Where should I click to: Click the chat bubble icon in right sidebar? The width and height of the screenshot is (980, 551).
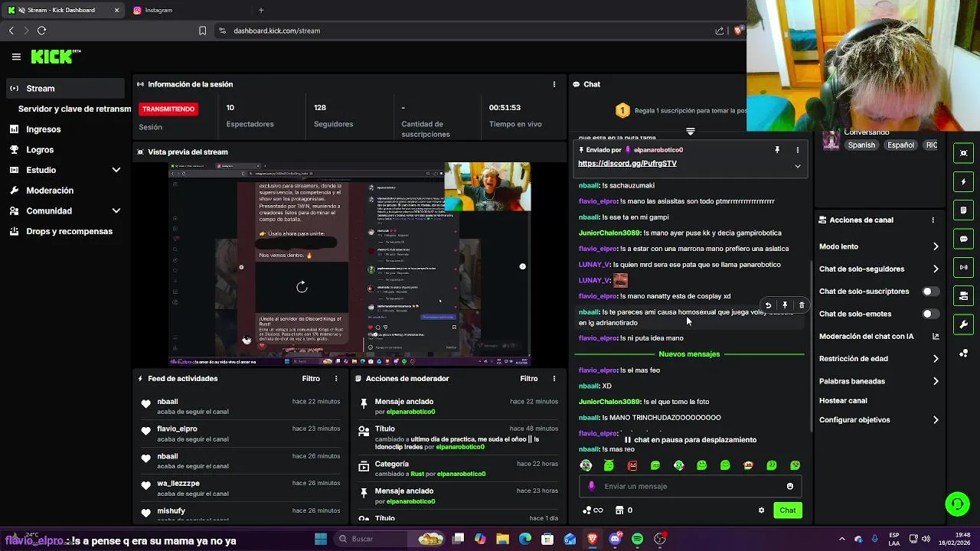click(x=963, y=239)
